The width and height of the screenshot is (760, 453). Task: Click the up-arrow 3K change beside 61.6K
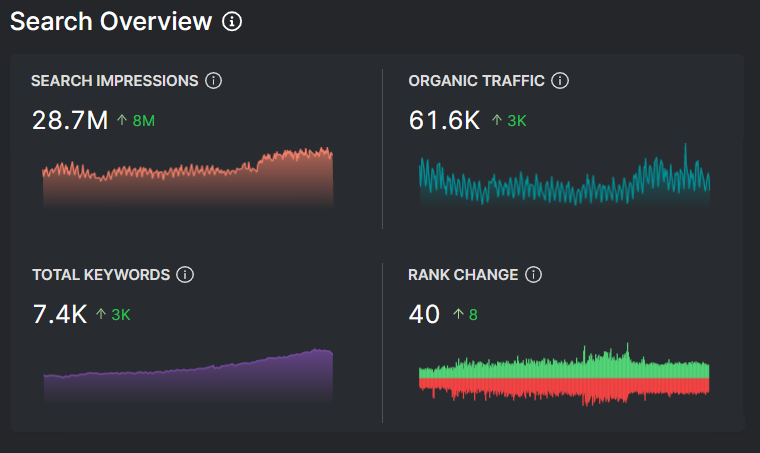click(x=509, y=121)
